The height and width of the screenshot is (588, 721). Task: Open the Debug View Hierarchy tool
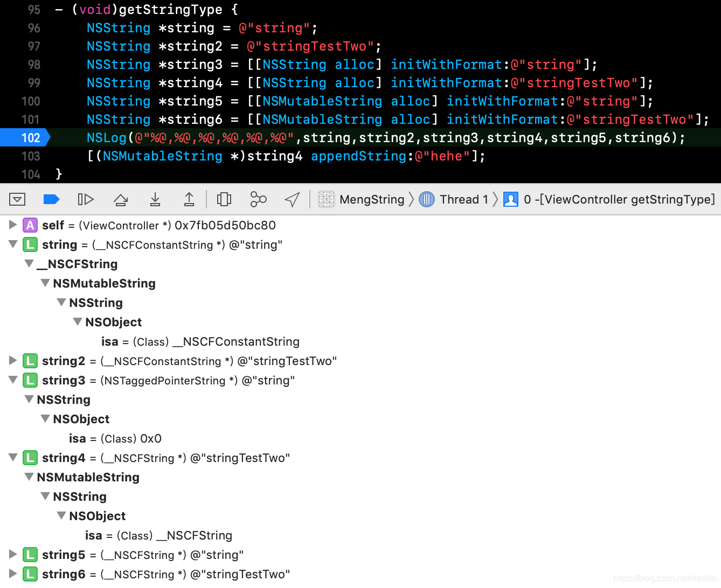tap(224, 199)
